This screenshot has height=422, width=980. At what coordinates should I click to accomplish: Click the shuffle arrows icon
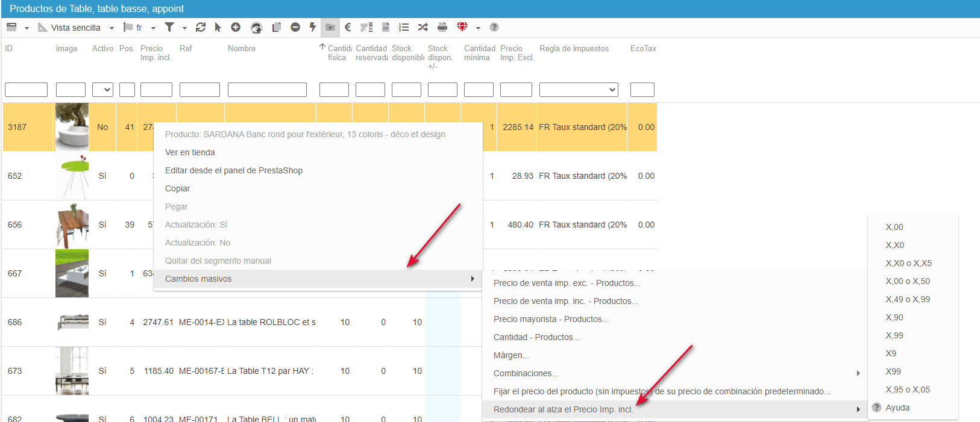423,27
